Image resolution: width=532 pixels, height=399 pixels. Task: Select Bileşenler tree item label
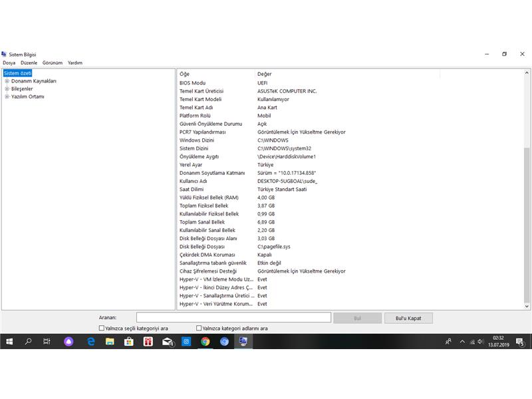22,89
